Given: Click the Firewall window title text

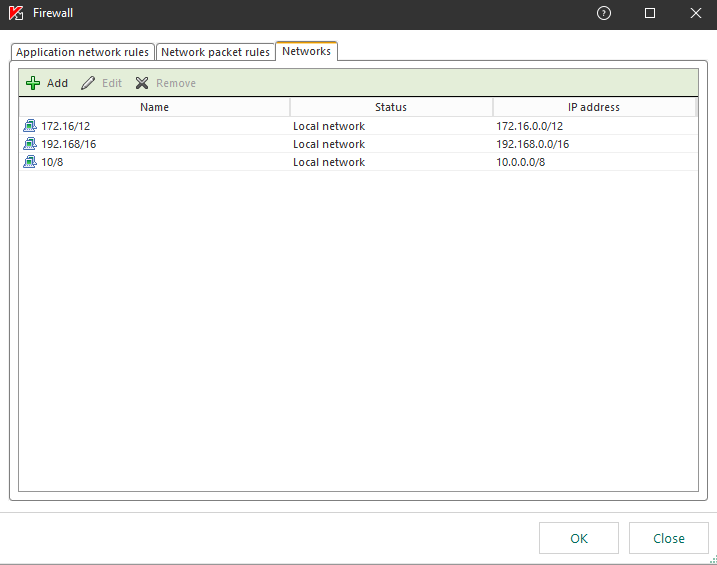Looking at the screenshot, I should pyautogui.click(x=53, y=13).
